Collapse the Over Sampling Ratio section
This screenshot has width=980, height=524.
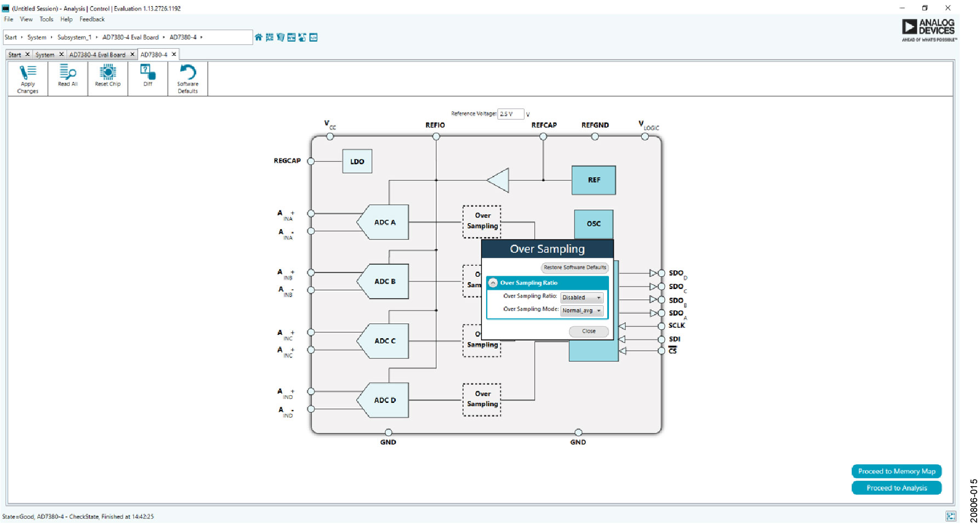point(493,282)
